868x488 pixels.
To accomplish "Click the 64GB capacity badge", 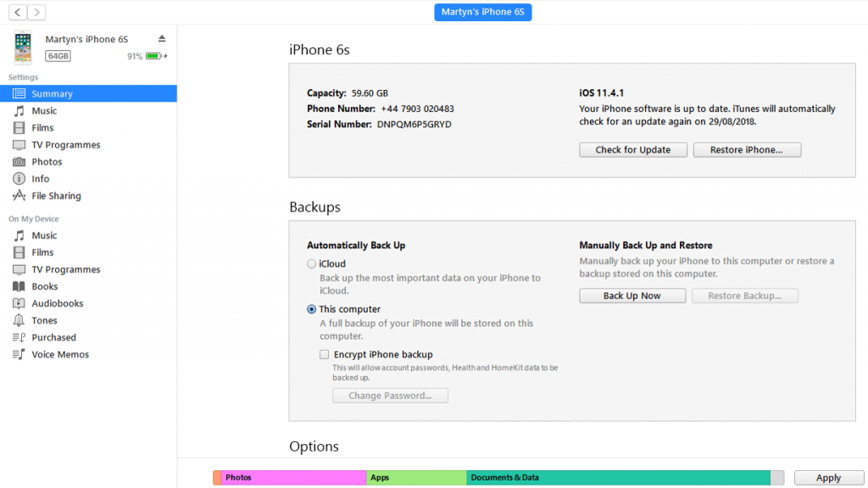I will pyautogui.click(x=58, y=56).
